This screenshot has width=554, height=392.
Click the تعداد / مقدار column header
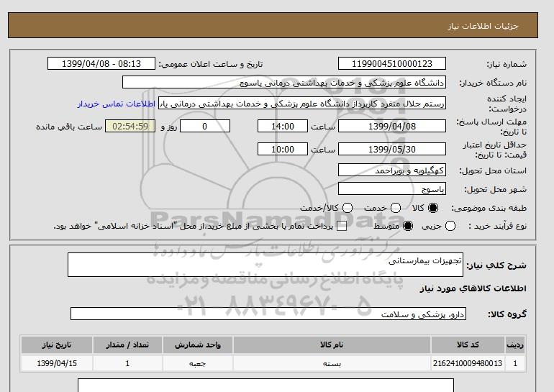tap(127, 345)
